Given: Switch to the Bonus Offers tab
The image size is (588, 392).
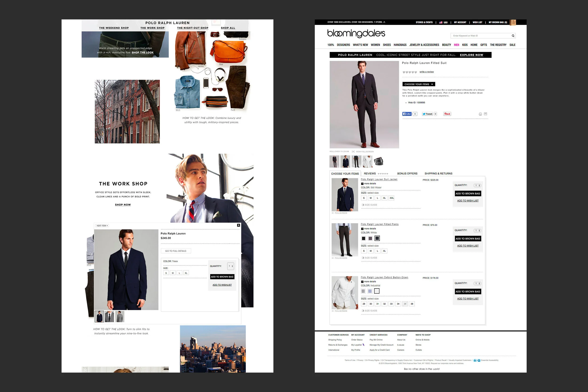Looking at the screenshot, I should pyautogui.click(x=407, y=174).
